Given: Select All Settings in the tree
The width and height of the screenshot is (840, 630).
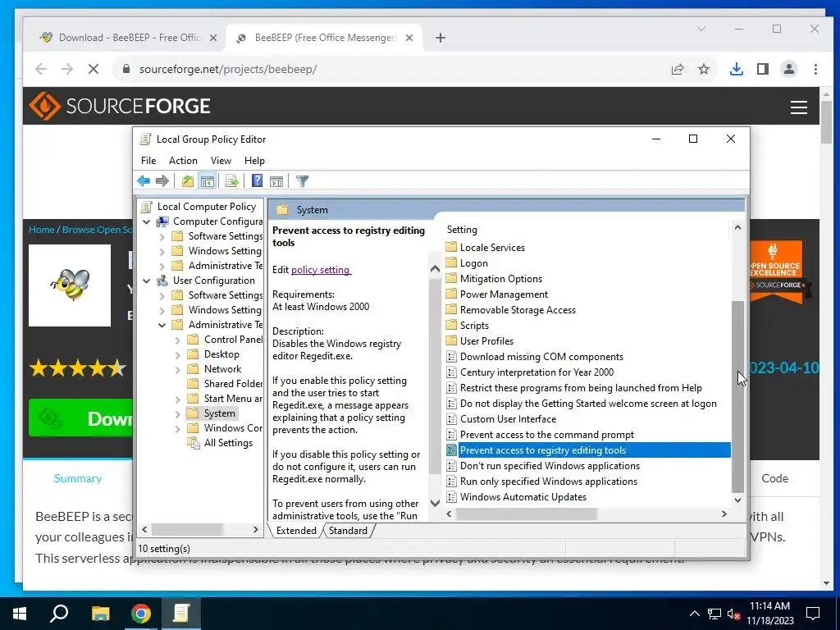Looking at the screenshot, I should (x=228, y=442).
